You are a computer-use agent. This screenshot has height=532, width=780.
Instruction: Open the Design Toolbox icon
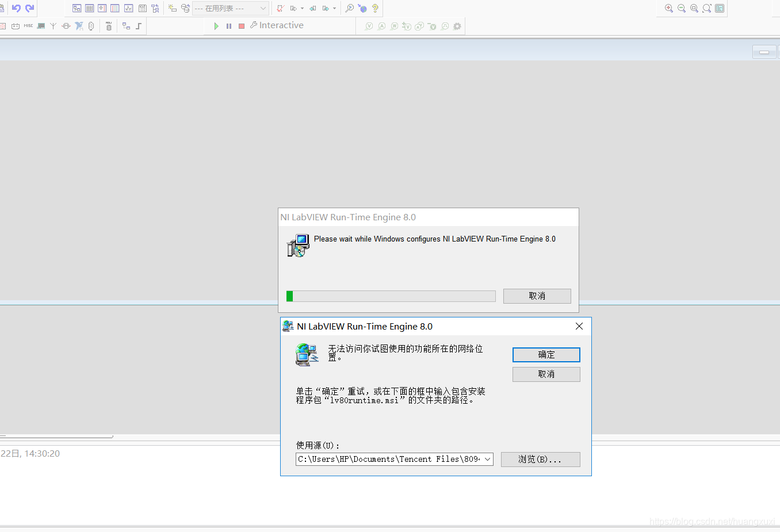tap(77, 8)
